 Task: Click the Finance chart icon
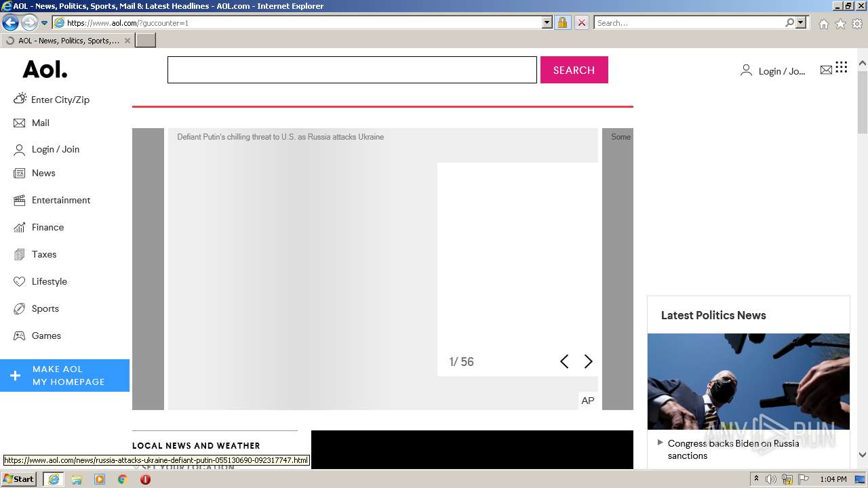(19, 227)
